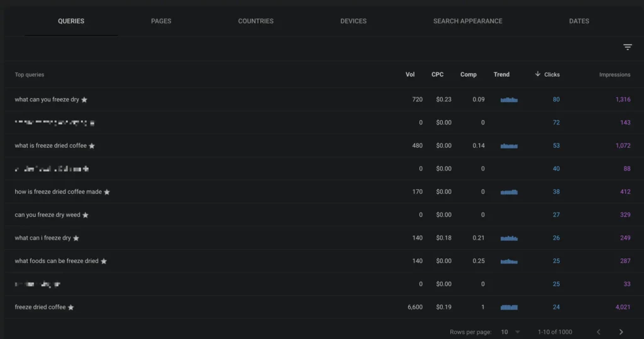This screenshot has height=339, width=644.
Task: Go to previous page of results
Action: tap(598, 331)
